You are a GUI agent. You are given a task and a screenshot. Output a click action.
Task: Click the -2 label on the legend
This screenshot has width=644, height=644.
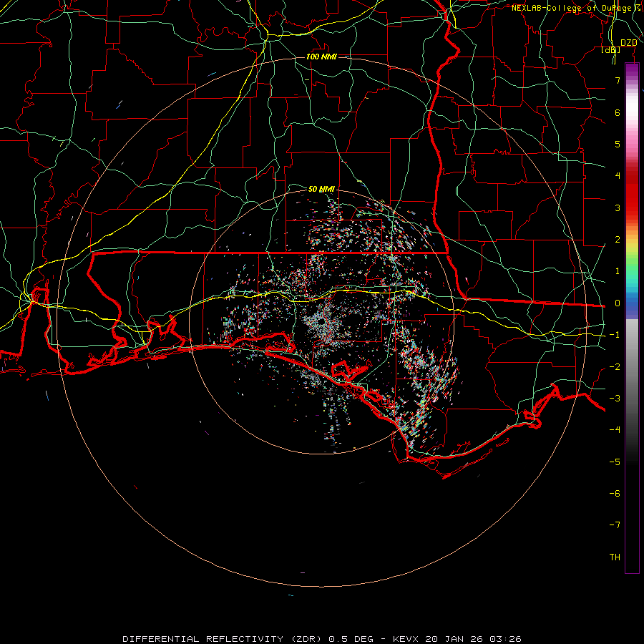click(x=615, y=367)
